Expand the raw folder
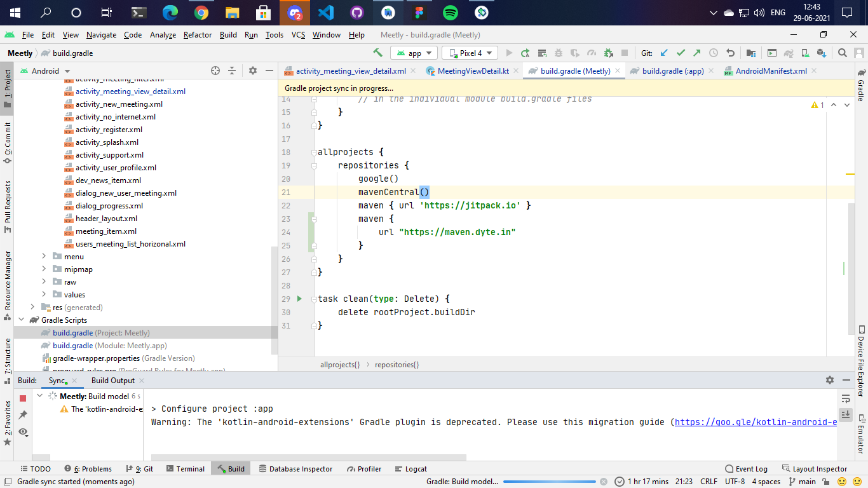868x488 pixels. (44, 281)
